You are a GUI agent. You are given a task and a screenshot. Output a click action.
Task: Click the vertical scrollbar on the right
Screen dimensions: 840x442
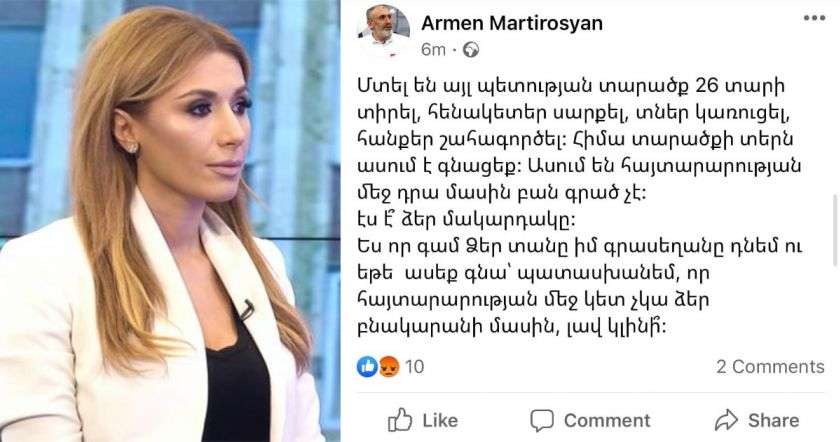pyautogui.click(x=835, y=230)
